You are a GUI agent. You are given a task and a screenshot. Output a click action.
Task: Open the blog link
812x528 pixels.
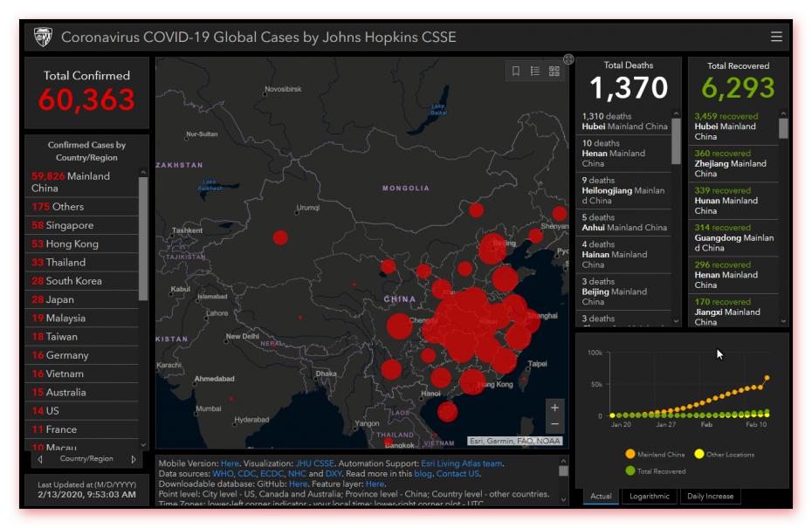[x=423, y=474]
